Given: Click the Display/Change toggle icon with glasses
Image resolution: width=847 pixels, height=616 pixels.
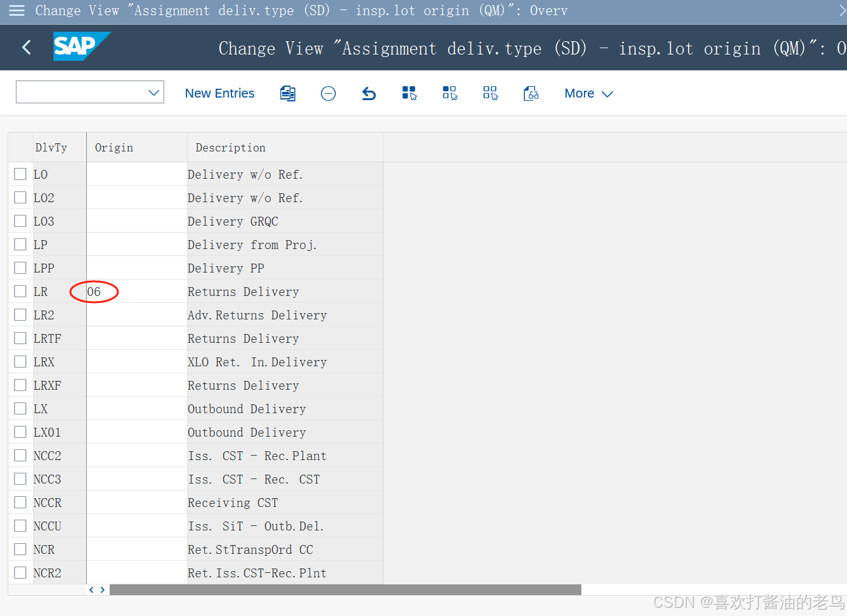Looking at the screenshot, I should click(531, 94).
